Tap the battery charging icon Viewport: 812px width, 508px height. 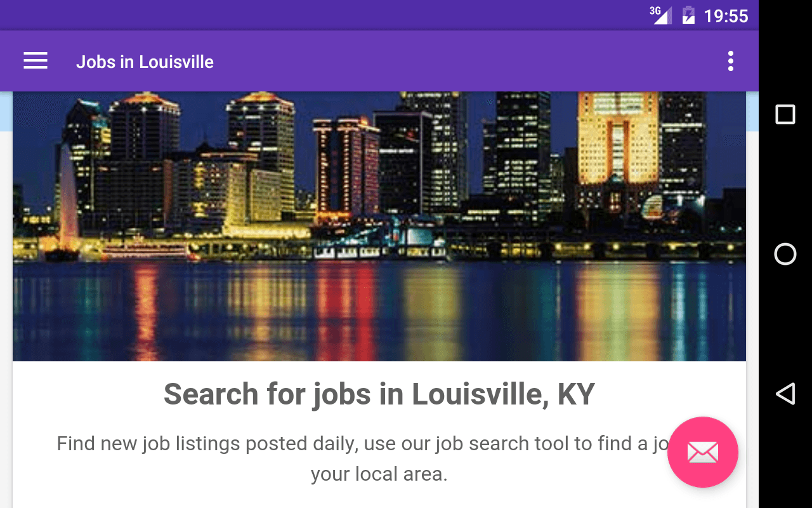[x=688, y=15]
